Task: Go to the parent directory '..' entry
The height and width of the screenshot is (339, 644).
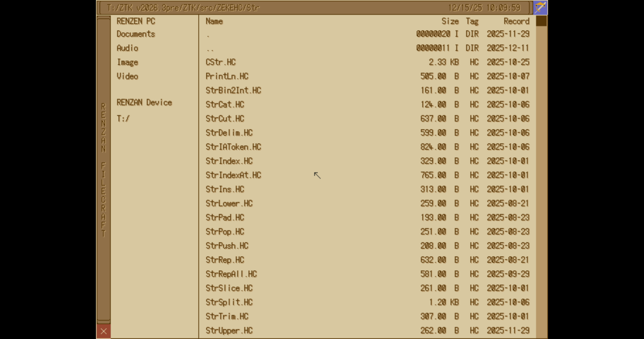Action: (x=367, y=48)
